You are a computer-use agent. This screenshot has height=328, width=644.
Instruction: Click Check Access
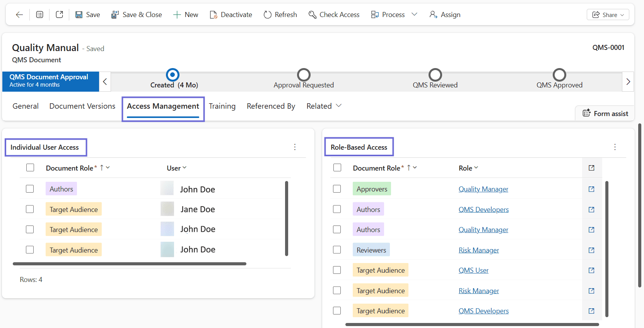334,15
